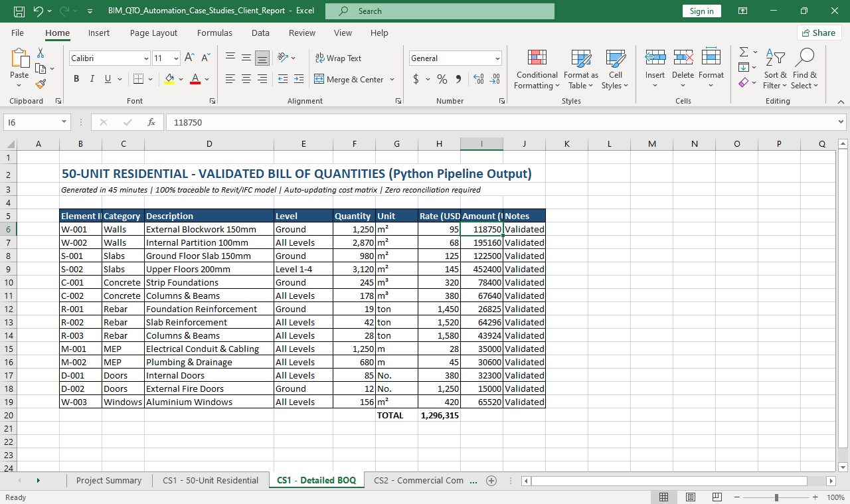This screenshot has width=850, height=504.
Task: Click Increase Indent icon
Action: [x=299, y=79]
